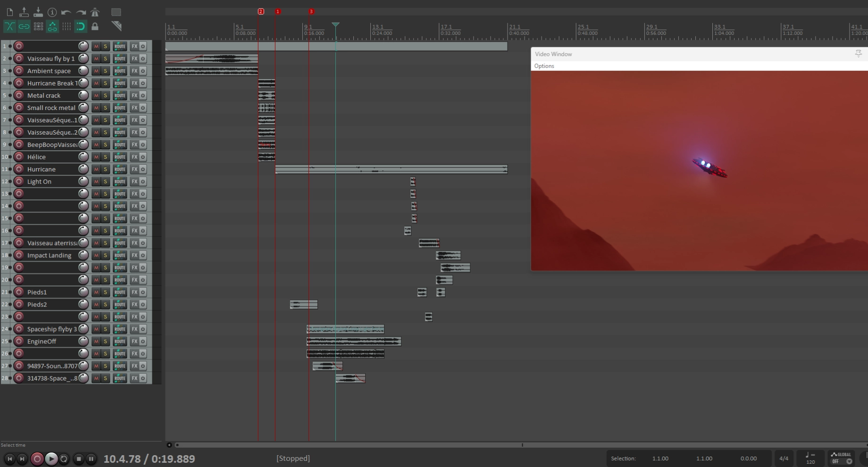Screen dimensions: 868x467
Task: Toggle item locking with the padlock icon
Action: tap(95, 26)
